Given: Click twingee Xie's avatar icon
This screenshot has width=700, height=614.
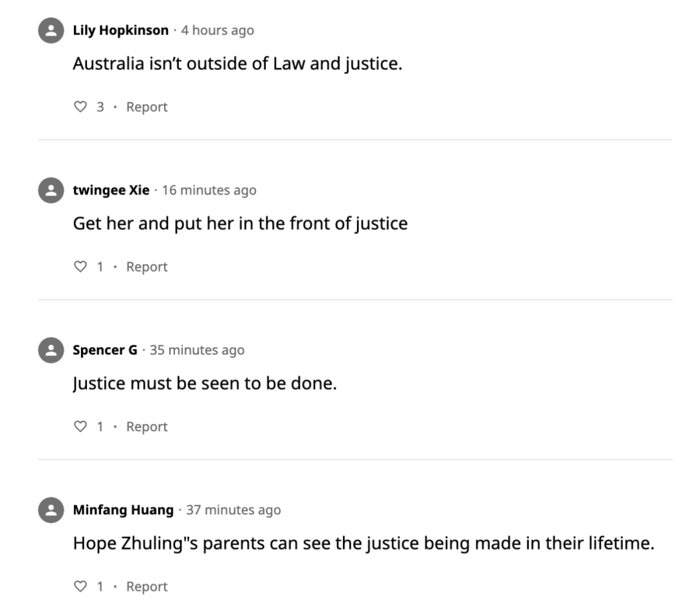Looking at the screenshot, I should pyautogui.click(x=51, y=191).
